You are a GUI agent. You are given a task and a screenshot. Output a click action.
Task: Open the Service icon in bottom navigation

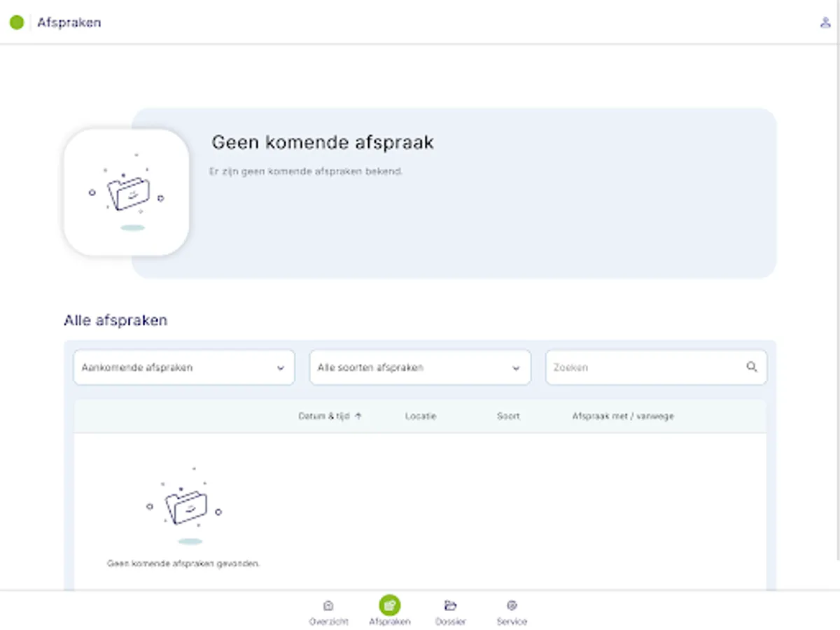[512, 605]
